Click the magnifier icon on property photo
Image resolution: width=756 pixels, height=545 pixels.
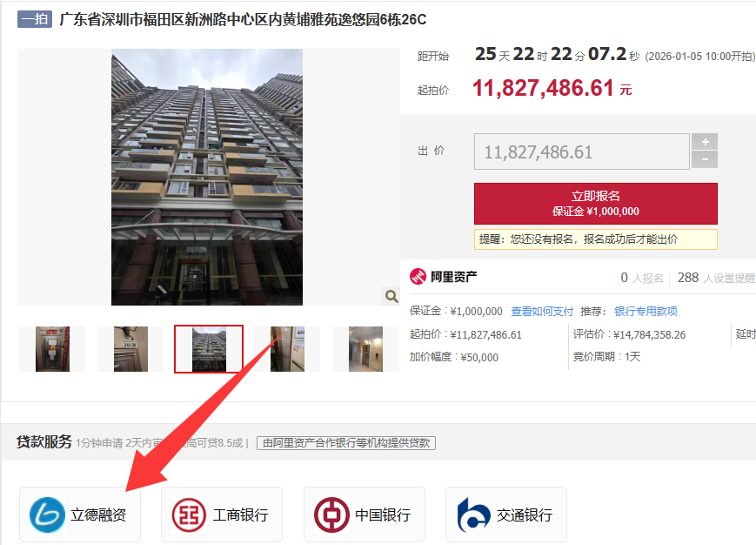click(x=391, y=296)
